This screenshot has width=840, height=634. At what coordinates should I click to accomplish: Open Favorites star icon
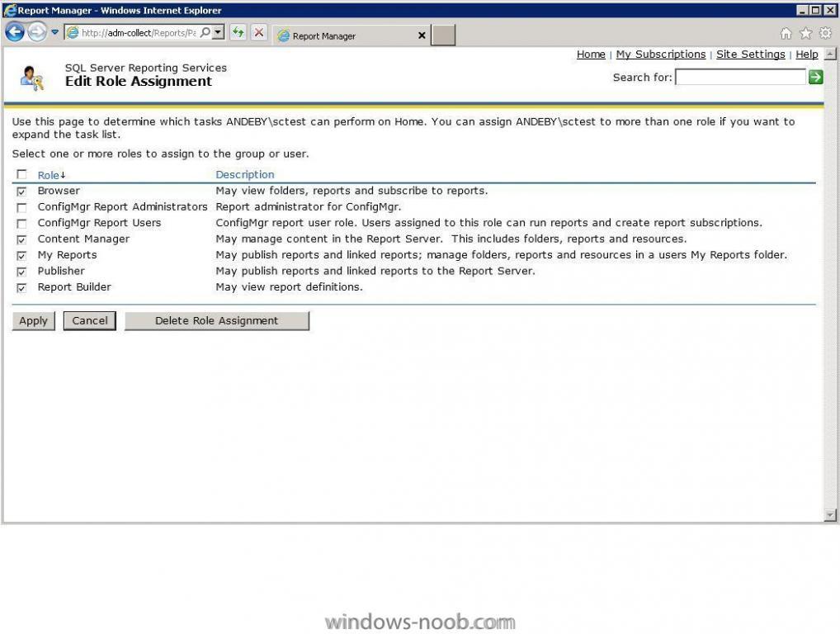[x=805, y=33]
